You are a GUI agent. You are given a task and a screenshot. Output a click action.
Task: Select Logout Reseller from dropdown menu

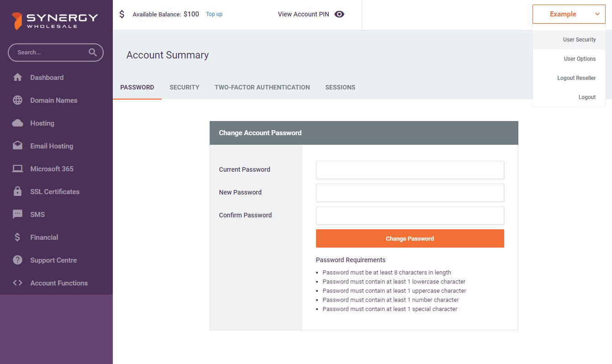pos(576,78)
